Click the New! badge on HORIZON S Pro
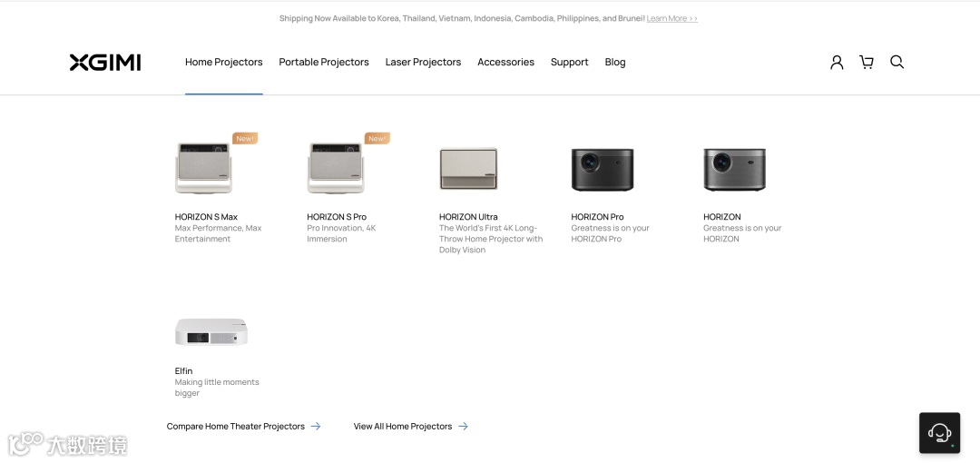 (x=377, y=138)
